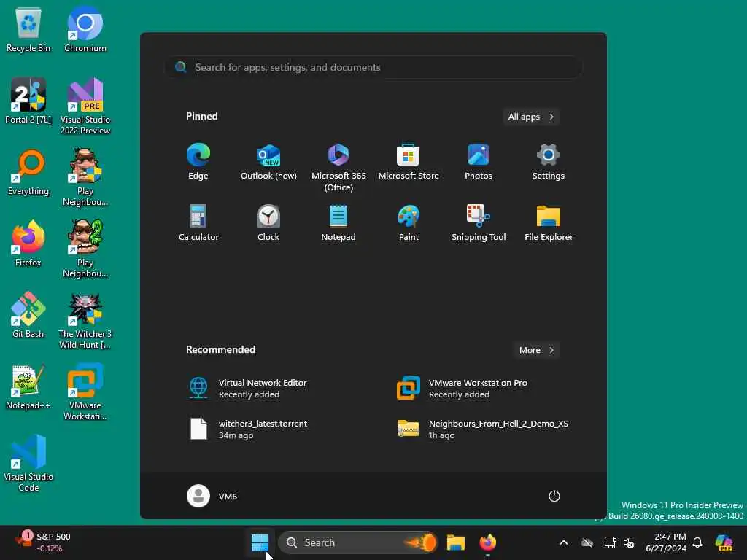The image size is (747, 560).
Task: Show hidden tray icons chevron
Action: coord(564,542)
